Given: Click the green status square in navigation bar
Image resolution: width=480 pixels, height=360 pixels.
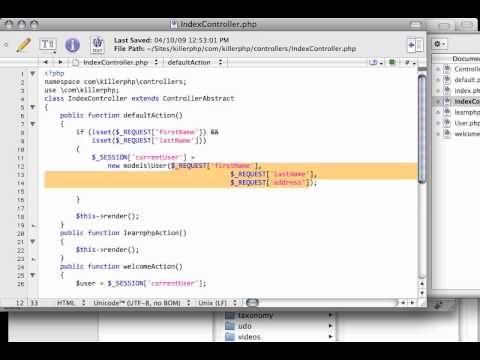Looking at the screenshot, I should pyautogui.click(x=392, y=62).
